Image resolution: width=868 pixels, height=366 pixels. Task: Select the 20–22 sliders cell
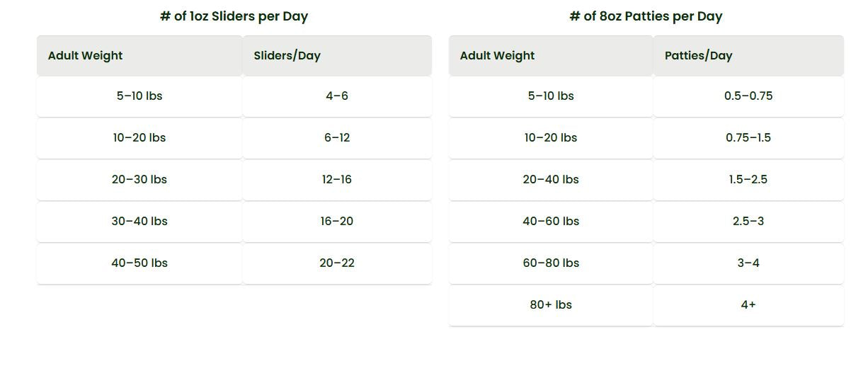[x=337, y=263]
